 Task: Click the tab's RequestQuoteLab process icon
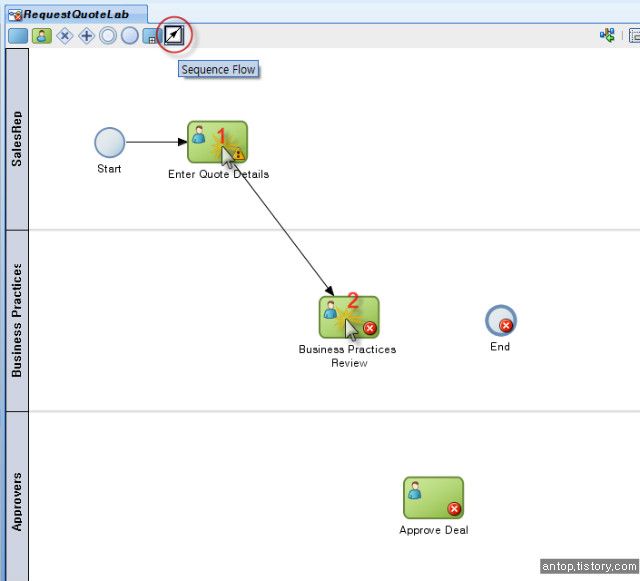click(x=15, y=15)
